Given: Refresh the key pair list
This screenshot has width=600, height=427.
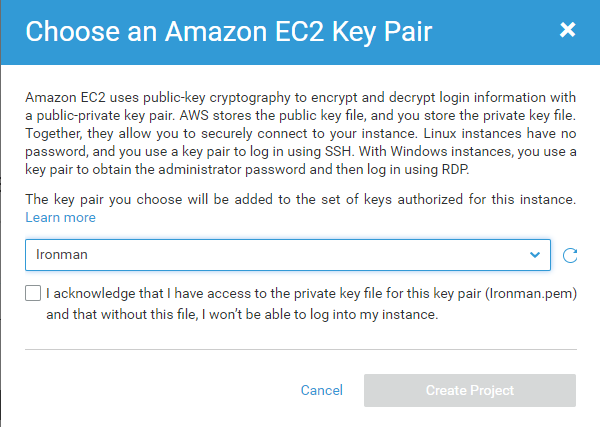Looking at the screenshot, I should (x=570, y=255).
